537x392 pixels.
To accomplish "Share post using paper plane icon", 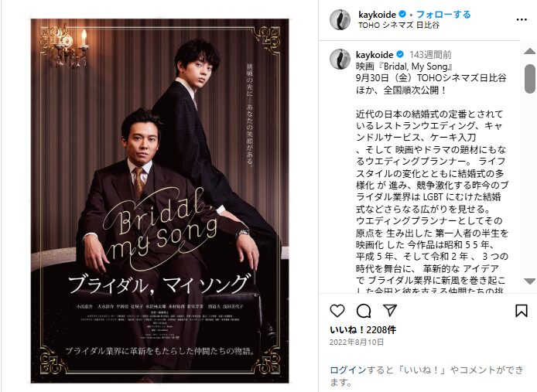I will coord(390,310).
